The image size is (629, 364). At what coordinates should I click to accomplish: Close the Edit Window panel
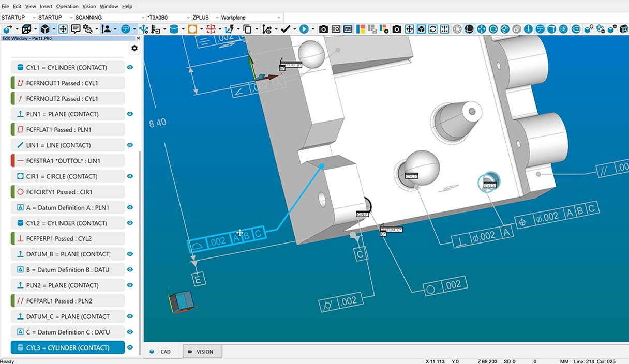[138, 38]
